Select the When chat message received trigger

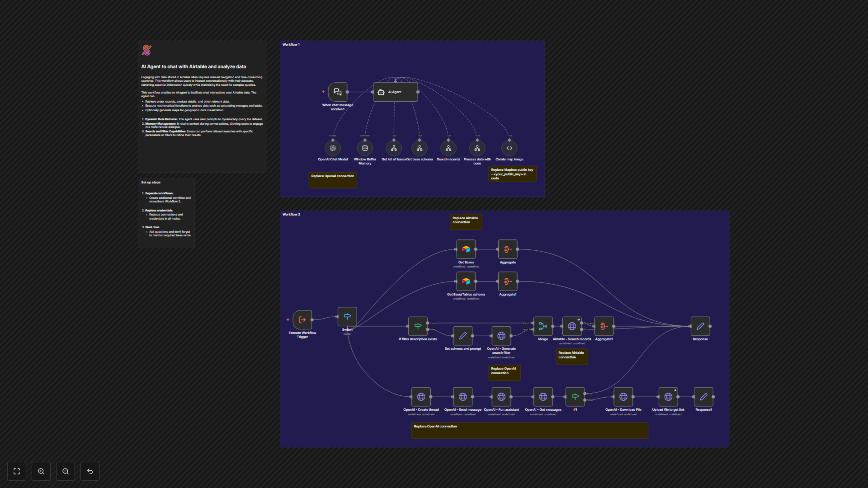point(337,92)
